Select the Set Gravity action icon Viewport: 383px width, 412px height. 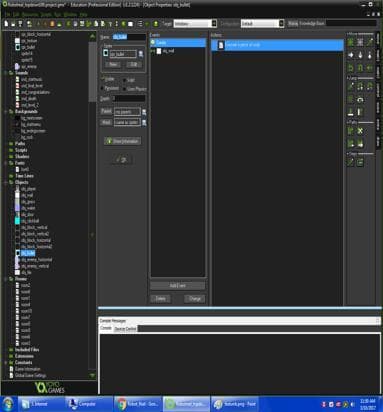click(370, 55)
